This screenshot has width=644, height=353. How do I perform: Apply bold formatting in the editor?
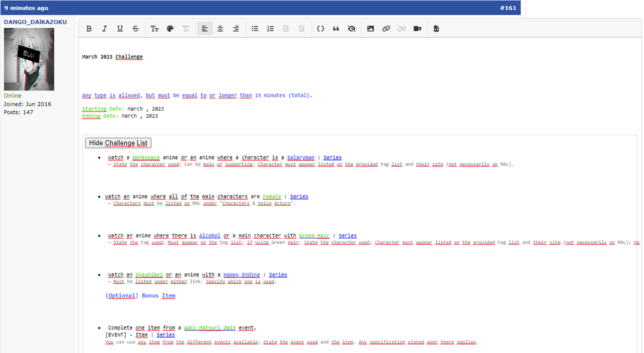pyautogui.click(x=89, y=28)
